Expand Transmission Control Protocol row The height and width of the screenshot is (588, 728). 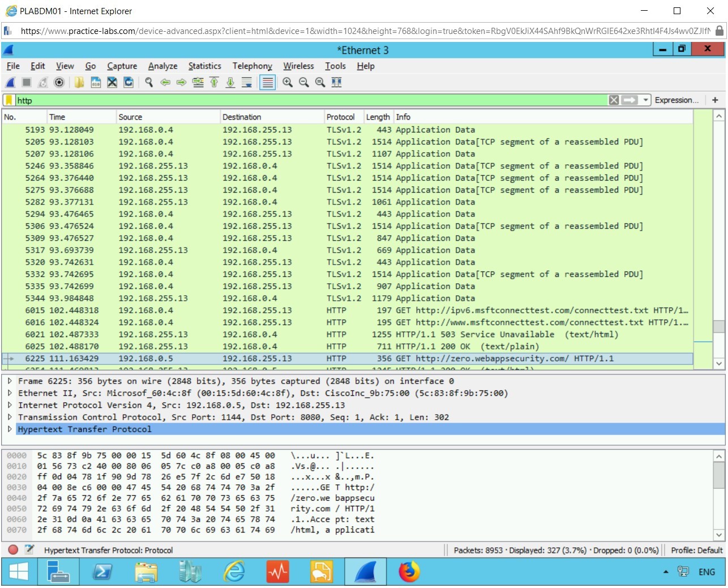(10, 417)
